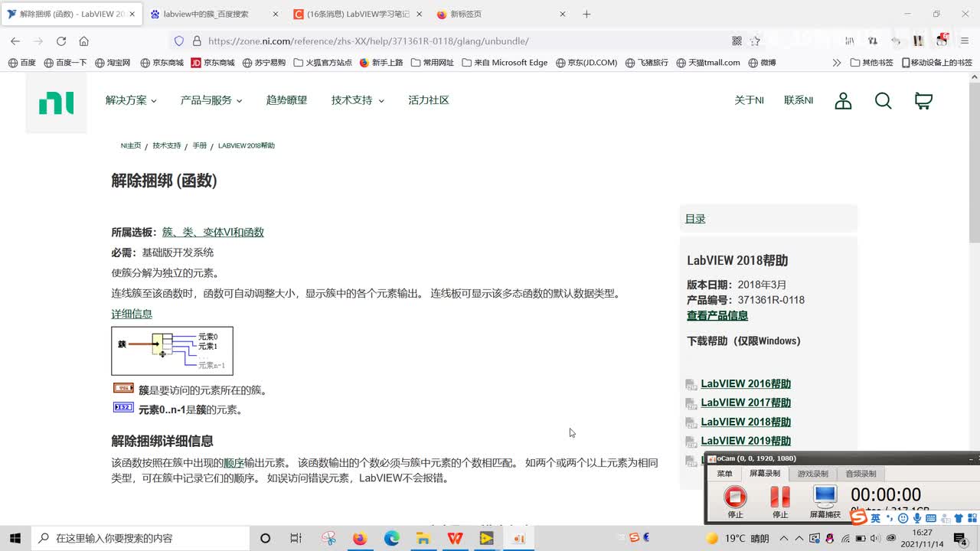This screenshot has width=980, height=551.
Task: Click the 关于NI header link
Action: pyautogui.click(x=749, y=100)
